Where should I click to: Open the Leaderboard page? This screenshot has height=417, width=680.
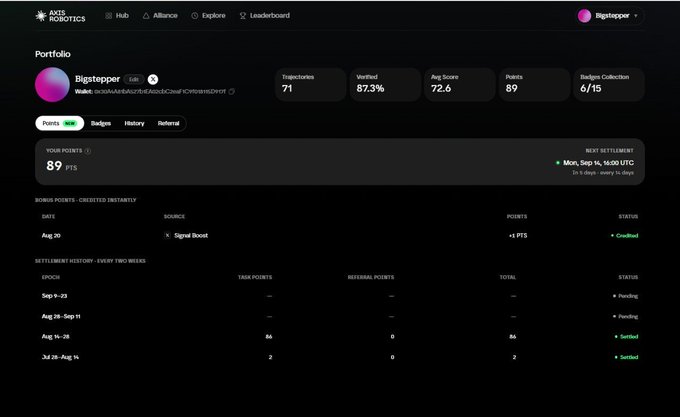click(265, 16)
